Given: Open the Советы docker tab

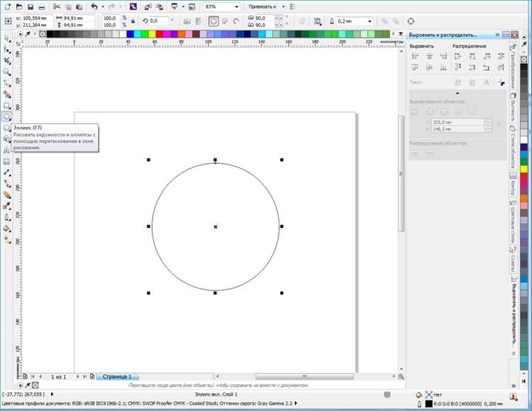Looking at the screenshot, I should [513, 260].
